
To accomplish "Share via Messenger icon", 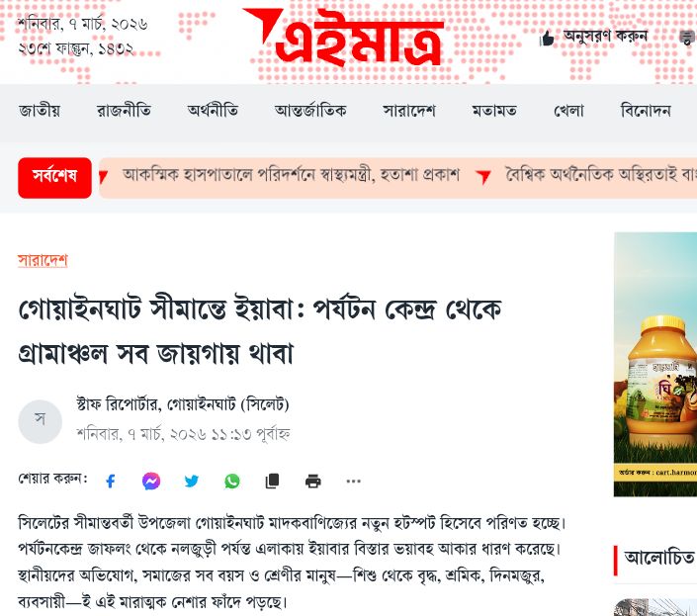I will (x=151, y=481).
